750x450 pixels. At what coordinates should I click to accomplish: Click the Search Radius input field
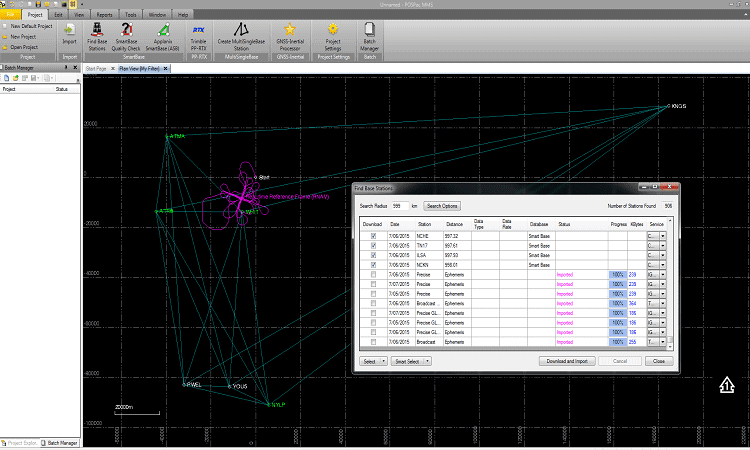[400, 206]
